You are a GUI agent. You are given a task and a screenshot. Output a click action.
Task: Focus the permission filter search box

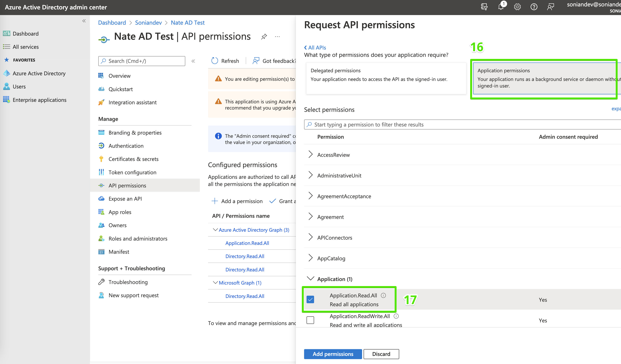click(462, 125)
